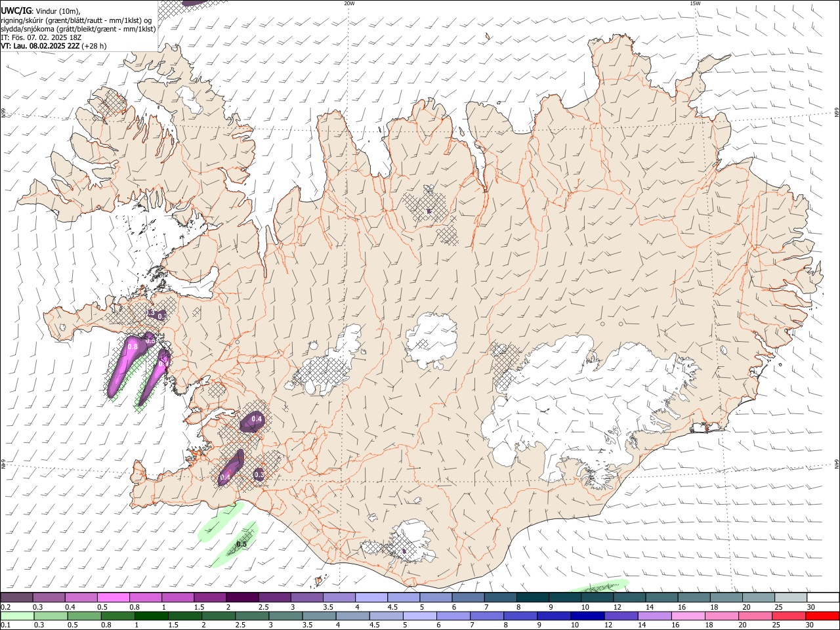This screenshot has height=630, width=840.
Task: Click the 0.5 value on the green rain patch
Action: 241,545
